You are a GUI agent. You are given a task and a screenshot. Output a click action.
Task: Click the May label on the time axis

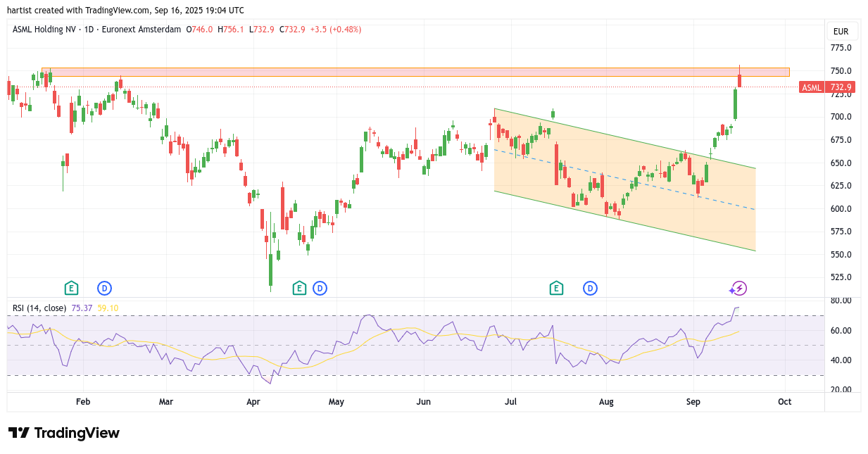336,402
